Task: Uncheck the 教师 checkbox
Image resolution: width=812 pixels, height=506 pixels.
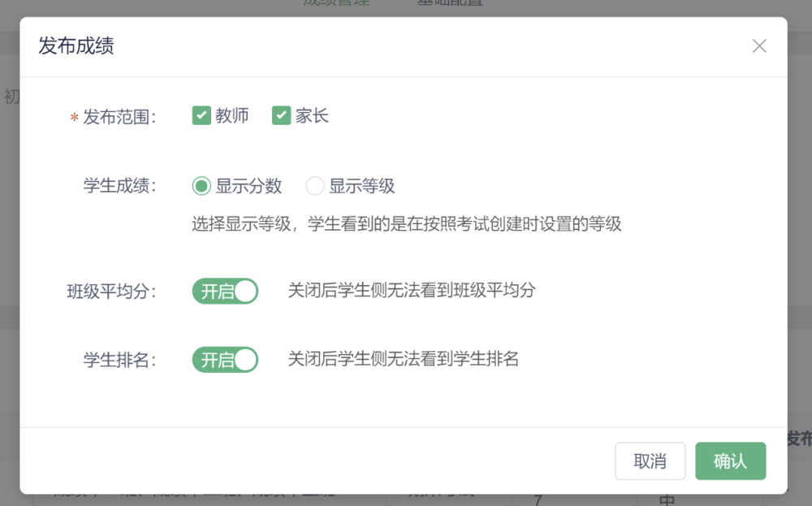Action: pos(201,116)
